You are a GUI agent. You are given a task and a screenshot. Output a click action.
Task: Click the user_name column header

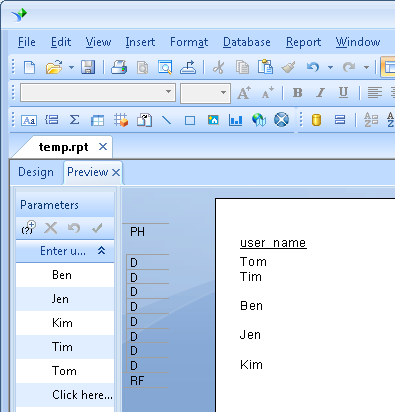[273, 243]
